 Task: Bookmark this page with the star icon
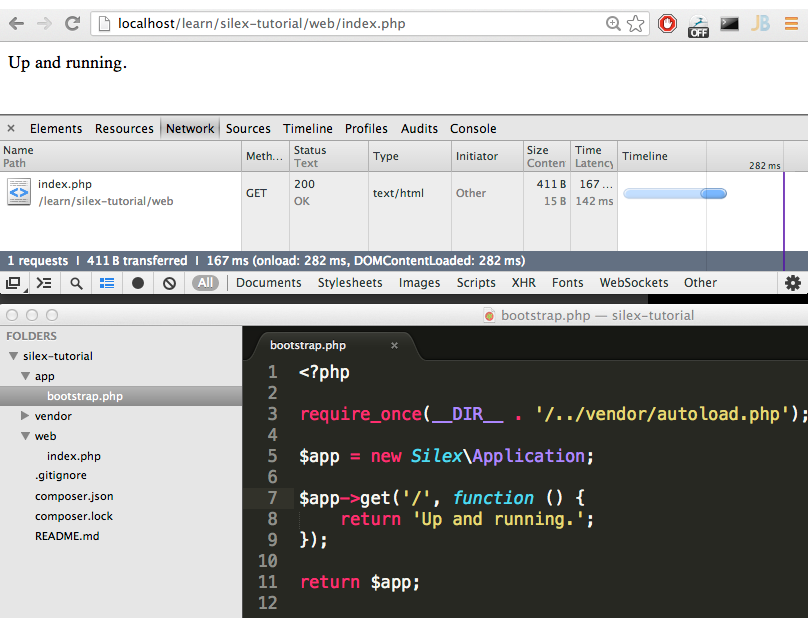pyautogui.click(x=636, y=23)
